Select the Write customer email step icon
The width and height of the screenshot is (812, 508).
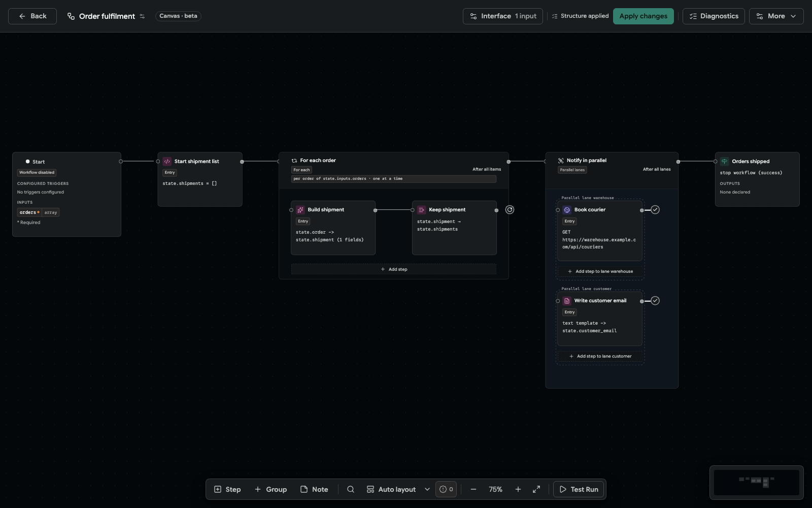[x=567, y=301]
